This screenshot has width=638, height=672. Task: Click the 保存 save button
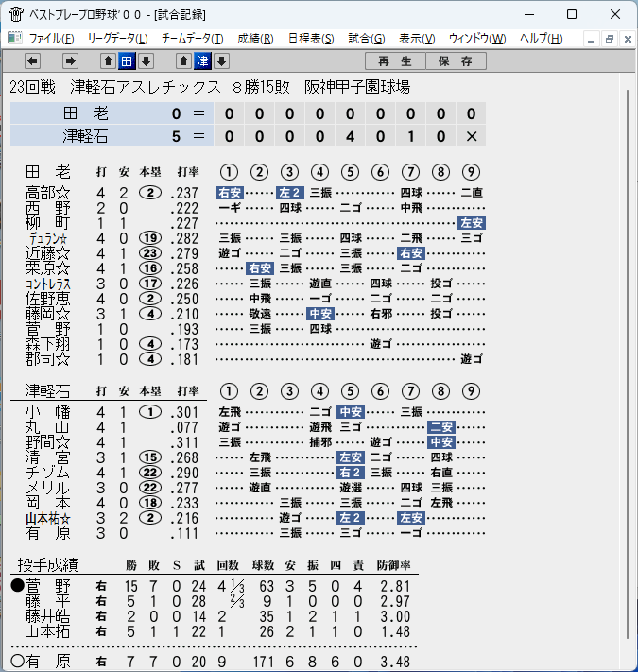coord(456,61)
